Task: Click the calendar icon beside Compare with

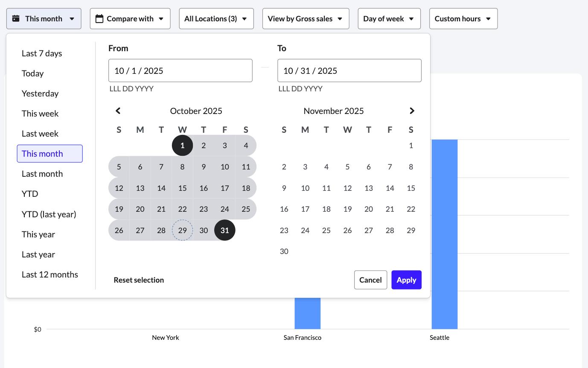Action: (99, 18)
